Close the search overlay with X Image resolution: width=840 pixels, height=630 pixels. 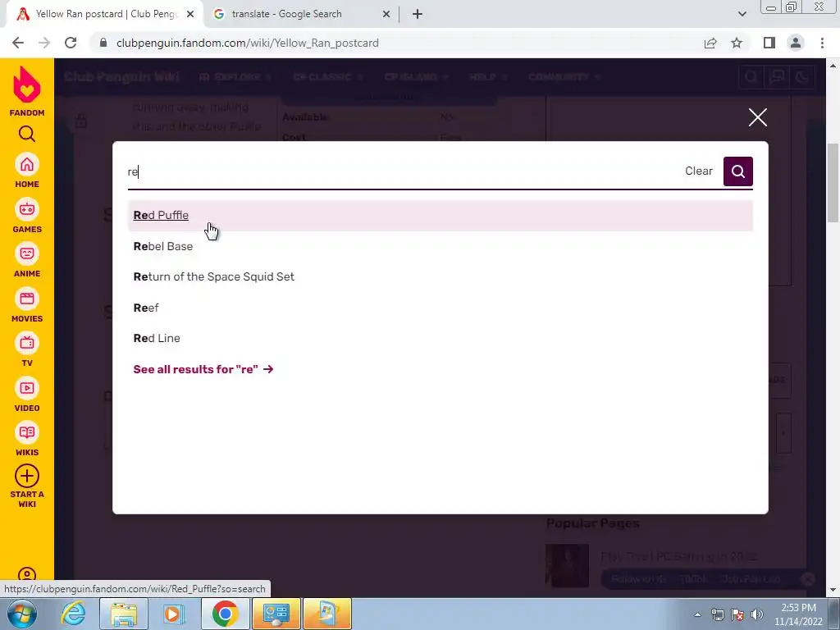[757, 117]
